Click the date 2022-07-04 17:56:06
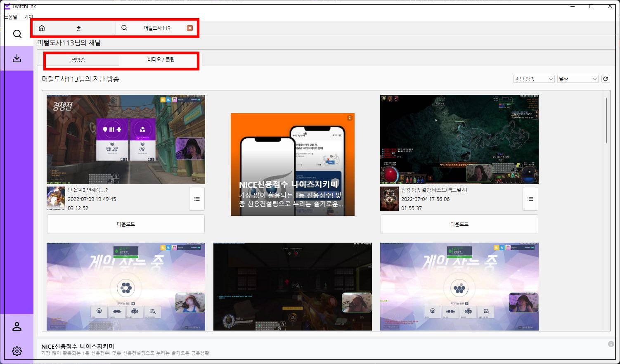Viewport: 620px width, 364px height. point(425,199)
